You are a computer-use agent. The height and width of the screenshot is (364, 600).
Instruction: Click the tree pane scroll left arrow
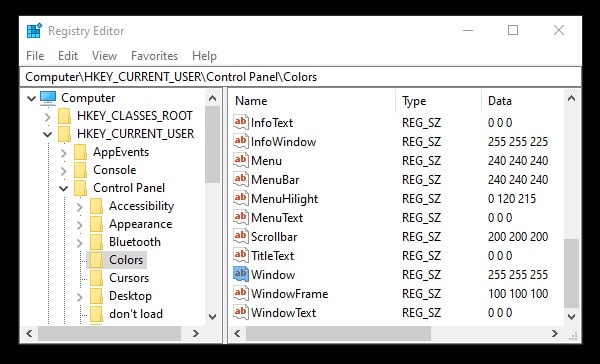(29, 333)
